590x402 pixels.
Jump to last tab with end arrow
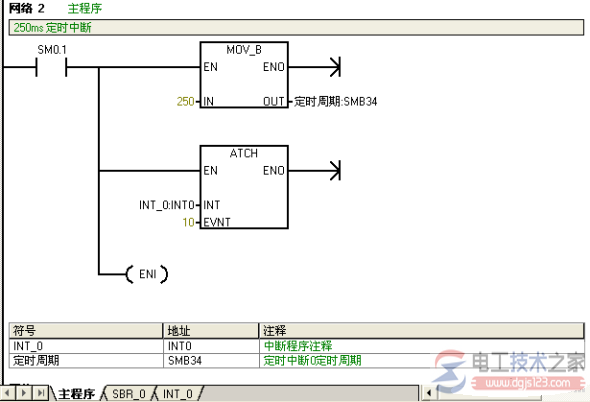[x=41, y=393]
